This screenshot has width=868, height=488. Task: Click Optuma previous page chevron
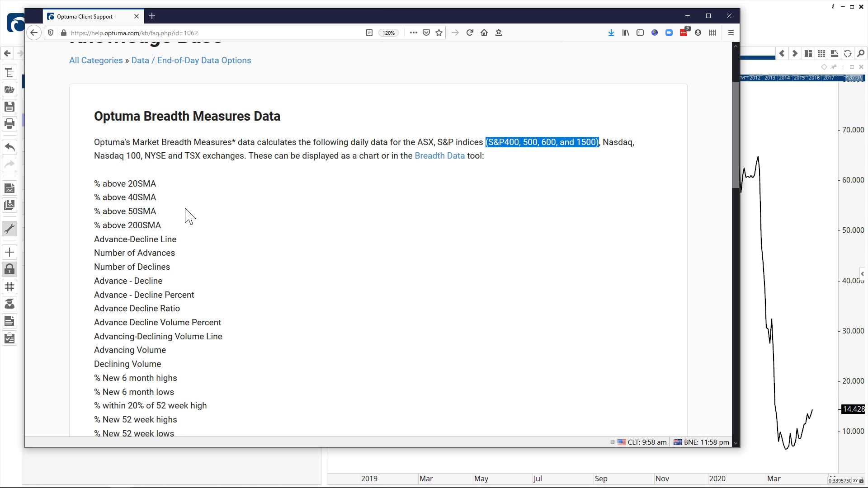click(x=782, y=53)
